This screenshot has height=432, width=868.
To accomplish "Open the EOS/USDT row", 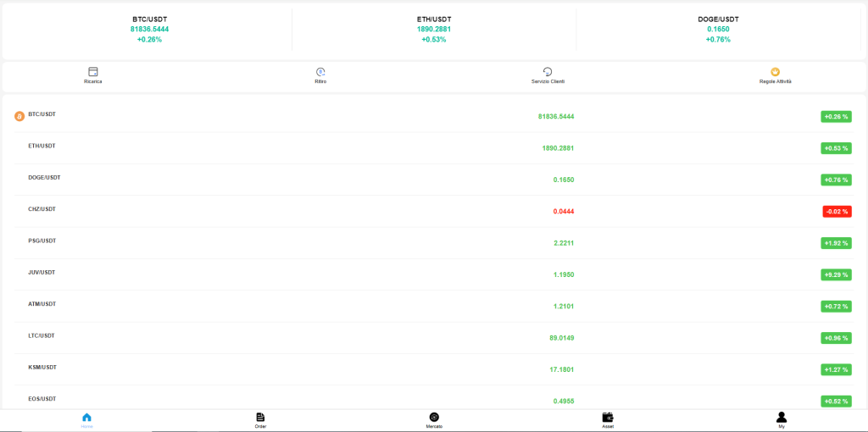I will pyautogui.click(x=434, y=399).
